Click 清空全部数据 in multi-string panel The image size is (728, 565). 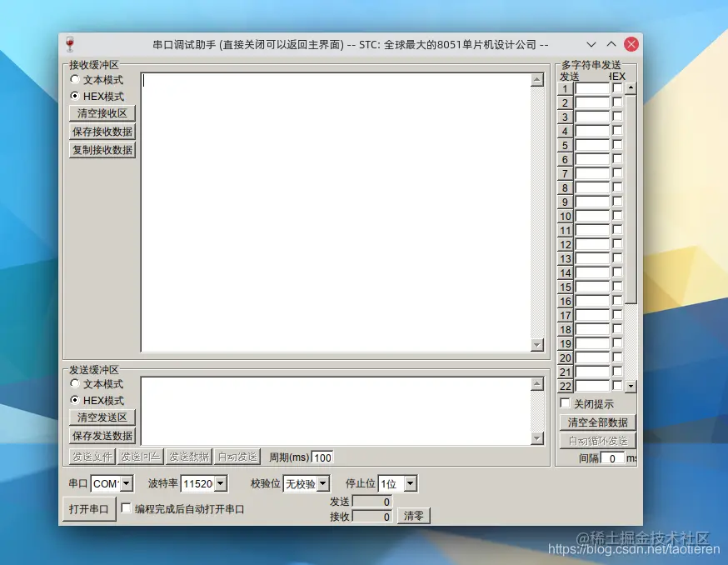tap(597, 422)
